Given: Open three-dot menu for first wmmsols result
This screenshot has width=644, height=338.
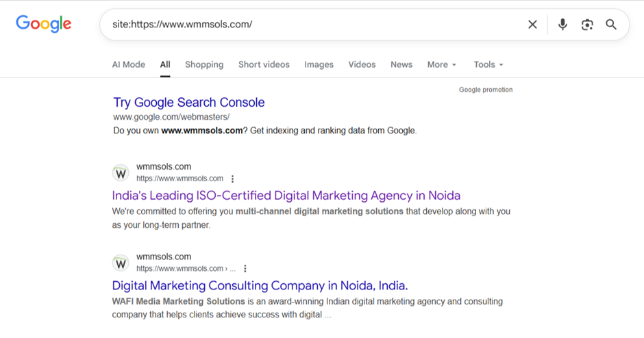Looking at the screenshot, I should click(233, 179).
